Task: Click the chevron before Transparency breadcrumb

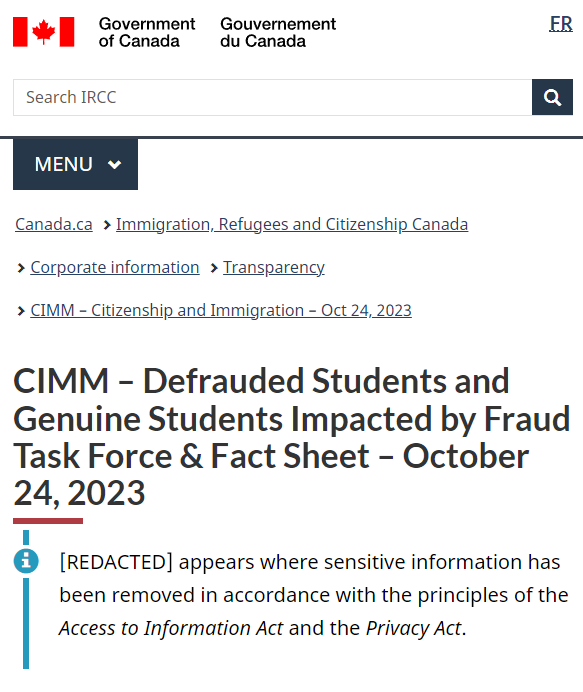Action: pyautogui.click(x=214, y=268)
